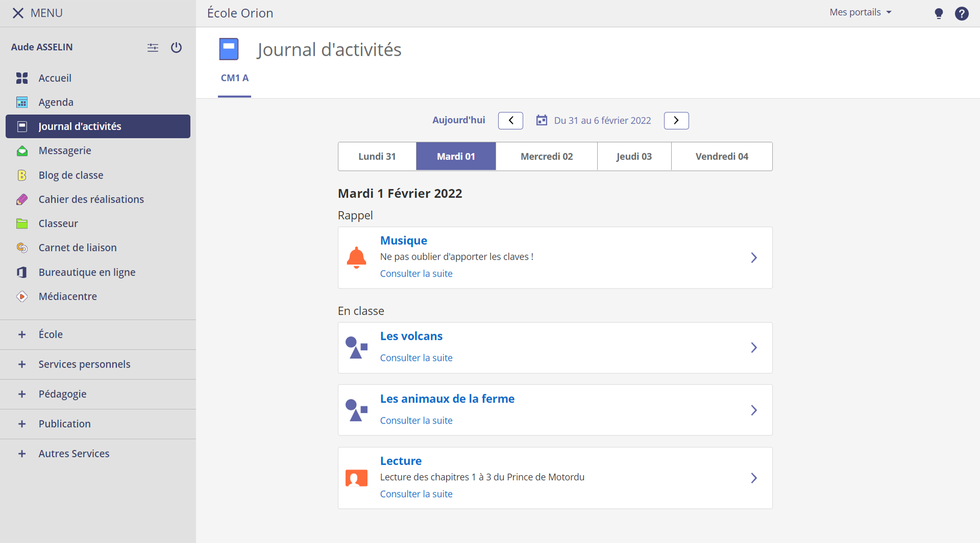Click the lightbulb suggestions icon
The height and width of the screenshot is (543, 980).
click(938, 13)
